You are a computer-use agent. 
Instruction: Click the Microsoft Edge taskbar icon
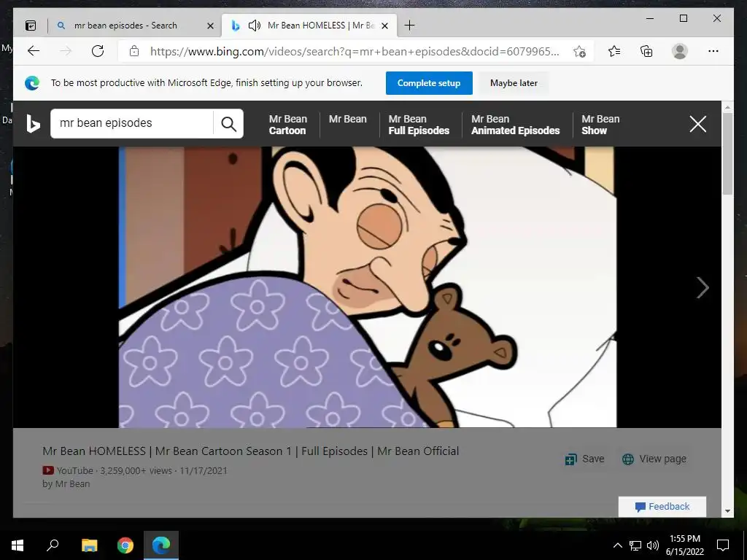(161, 545)
